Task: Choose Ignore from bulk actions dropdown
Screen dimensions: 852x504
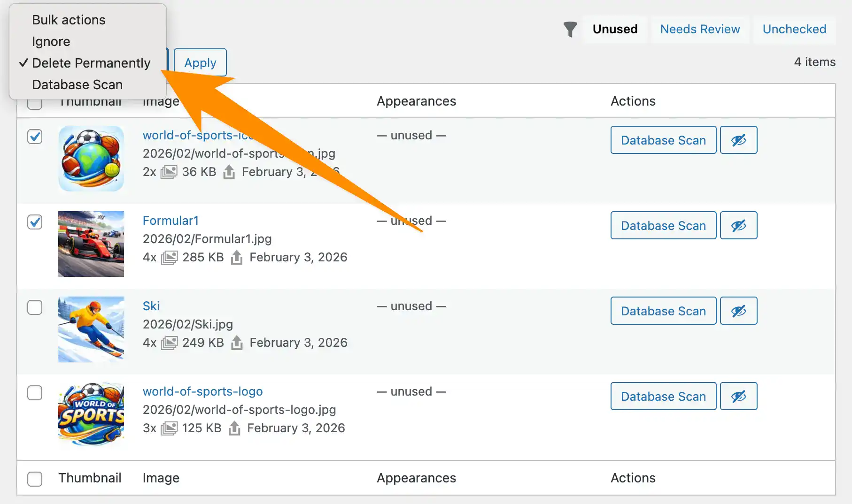Action: click(x=51, y=42)
